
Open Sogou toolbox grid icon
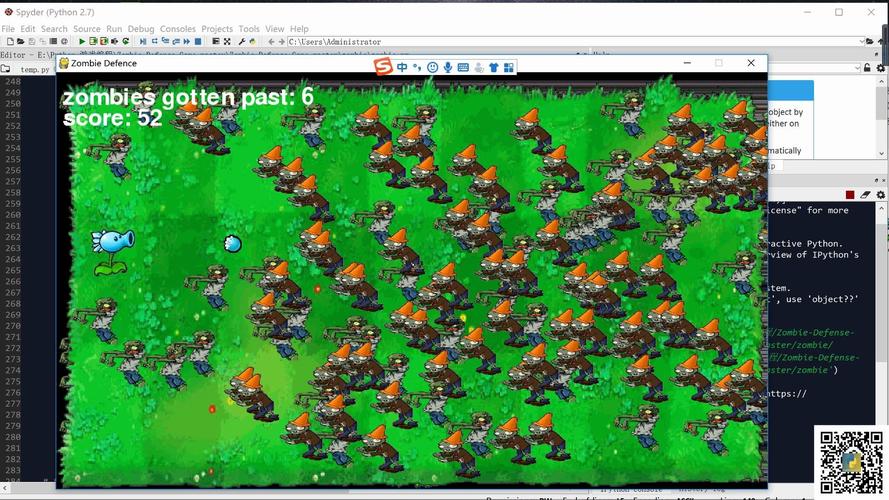509,67
